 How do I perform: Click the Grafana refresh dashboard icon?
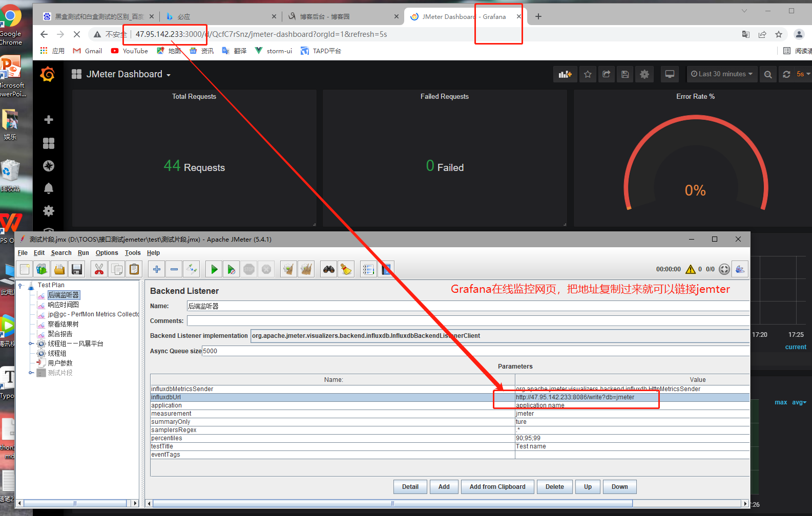point(786,74)
